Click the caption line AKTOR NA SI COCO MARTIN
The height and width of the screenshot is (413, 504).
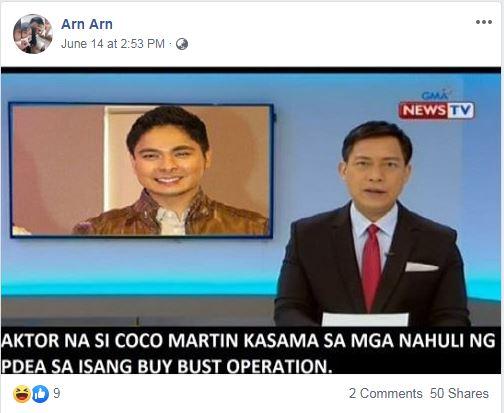248,341
